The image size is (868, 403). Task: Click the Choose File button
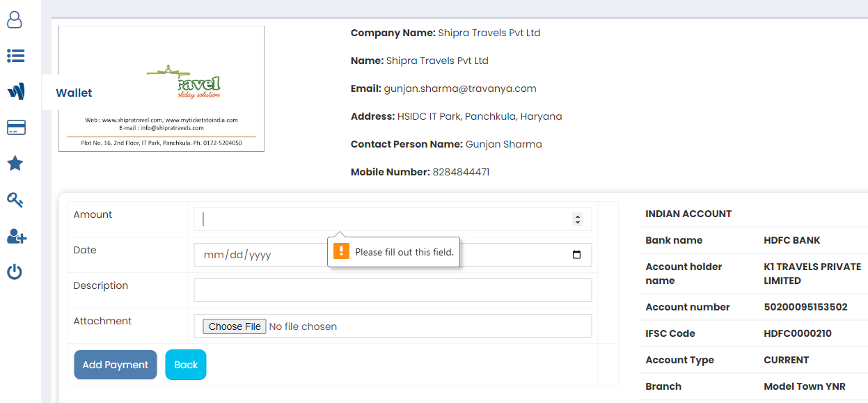tap(235, 326)
